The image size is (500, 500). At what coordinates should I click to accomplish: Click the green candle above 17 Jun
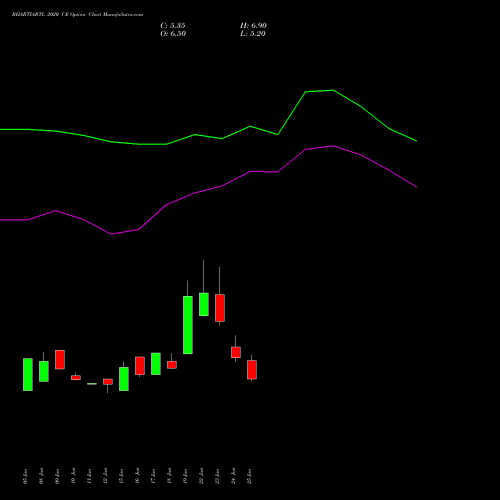[156, 364]
